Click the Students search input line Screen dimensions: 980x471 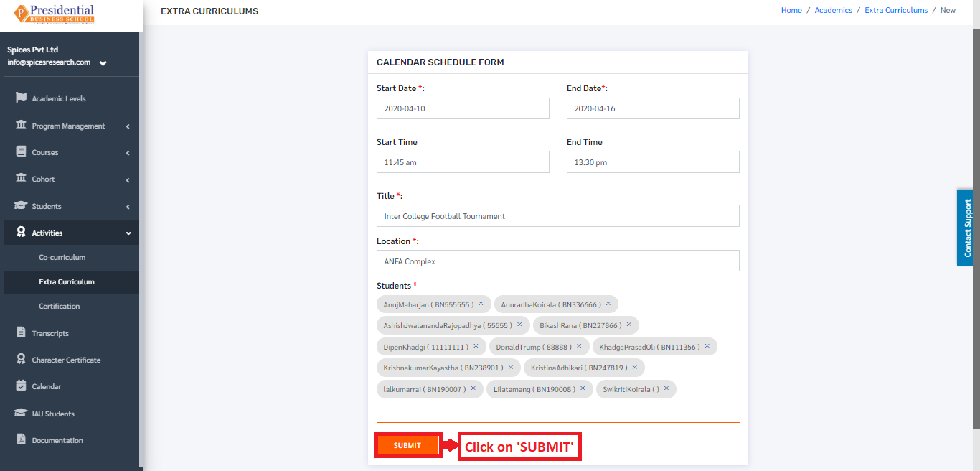coord(558,412)
